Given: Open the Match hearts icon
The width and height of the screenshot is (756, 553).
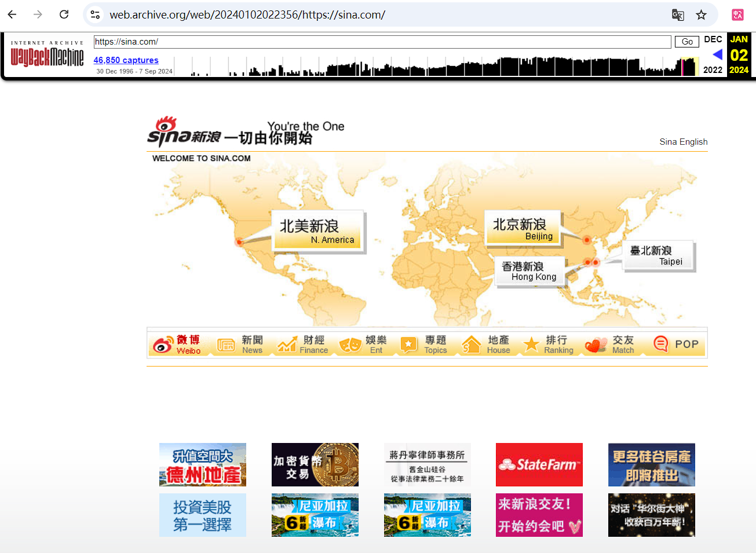Looking at the screenshot, I should click(x=596, y=345).
